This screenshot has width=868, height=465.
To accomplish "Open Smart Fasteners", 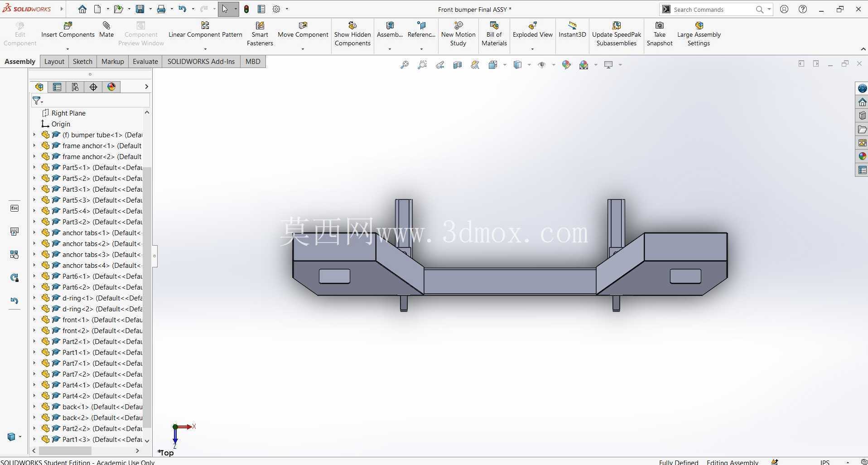I will pyautogui.click(x=260, y=34).
